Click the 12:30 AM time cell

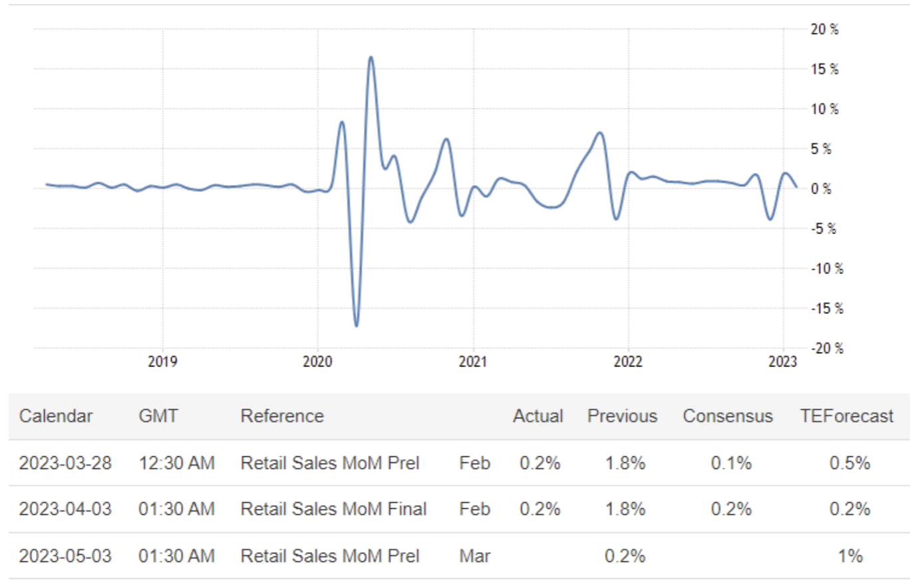(x=176, y=463)
